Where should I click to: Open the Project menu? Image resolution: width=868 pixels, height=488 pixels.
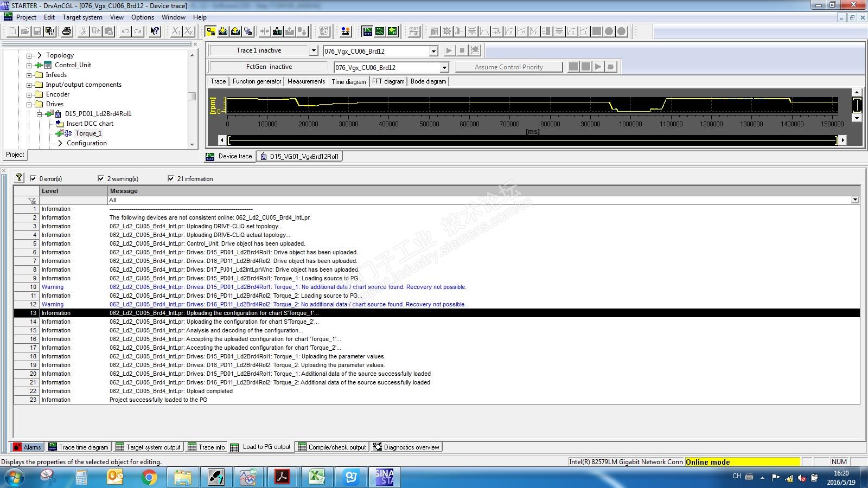(x=26, y=17)
